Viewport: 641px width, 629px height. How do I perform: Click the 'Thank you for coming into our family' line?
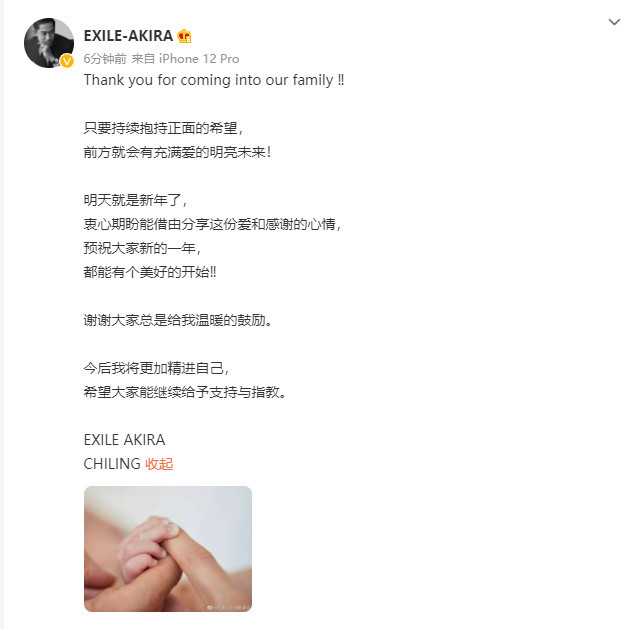coord(214,80)
